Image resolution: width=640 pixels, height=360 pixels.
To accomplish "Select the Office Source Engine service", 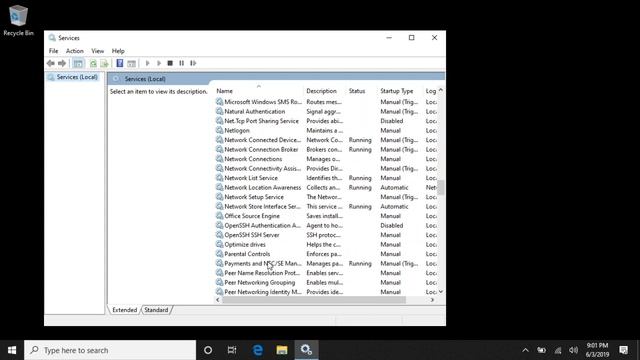I will [252, 216].
